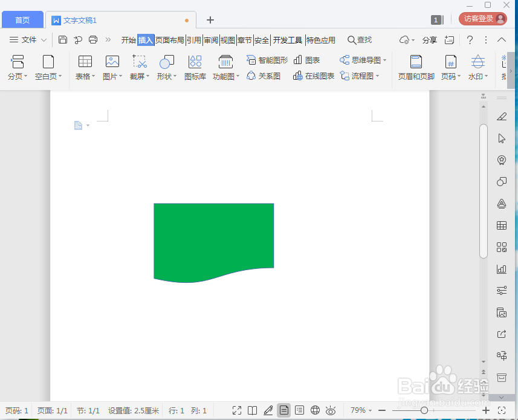Insert a 关系图 relationship diagram
518x420 pixels.
264,76
